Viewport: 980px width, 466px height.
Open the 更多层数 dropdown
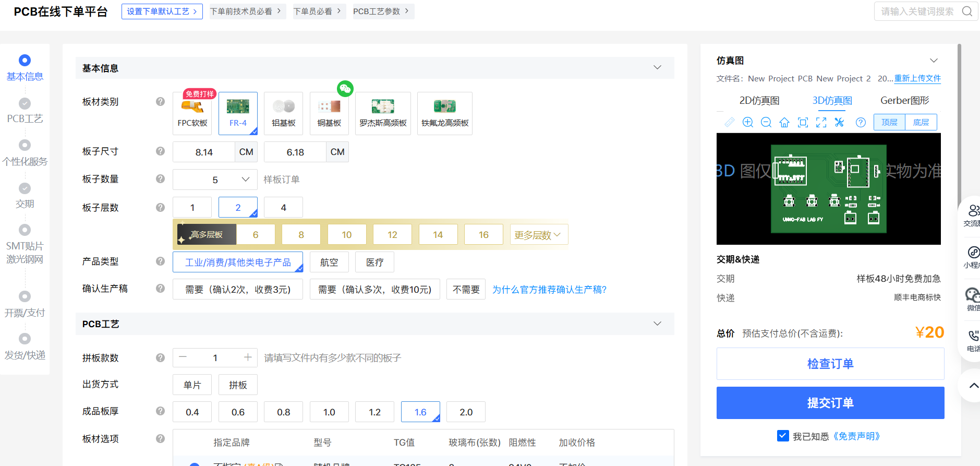coord(539,235)
